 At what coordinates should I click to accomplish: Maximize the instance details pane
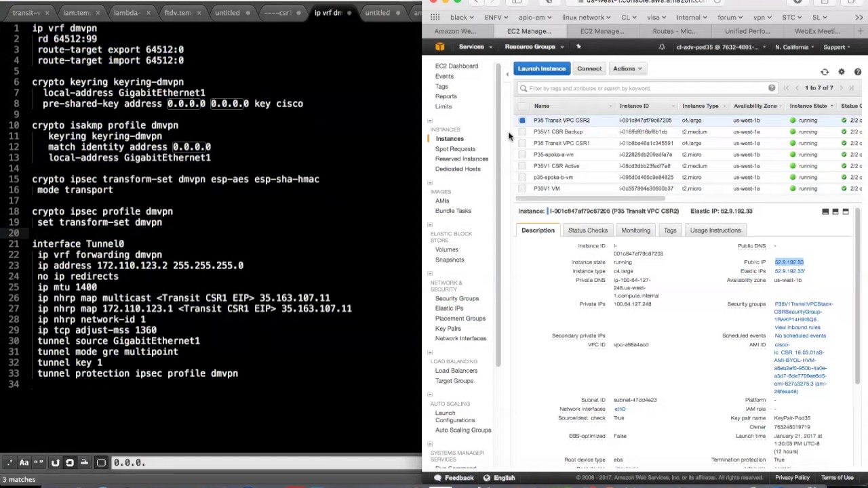846,211
